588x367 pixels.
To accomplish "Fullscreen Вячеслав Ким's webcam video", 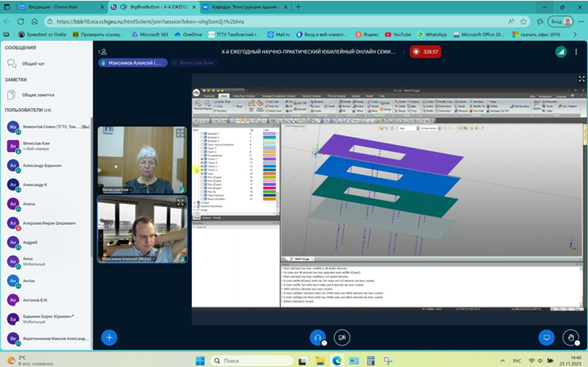I will click(180, 133).
